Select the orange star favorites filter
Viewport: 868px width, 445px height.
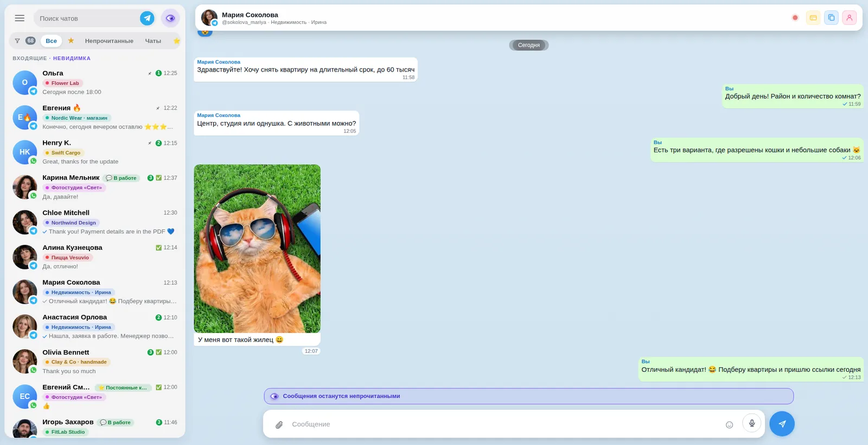(x=71, y=41)
